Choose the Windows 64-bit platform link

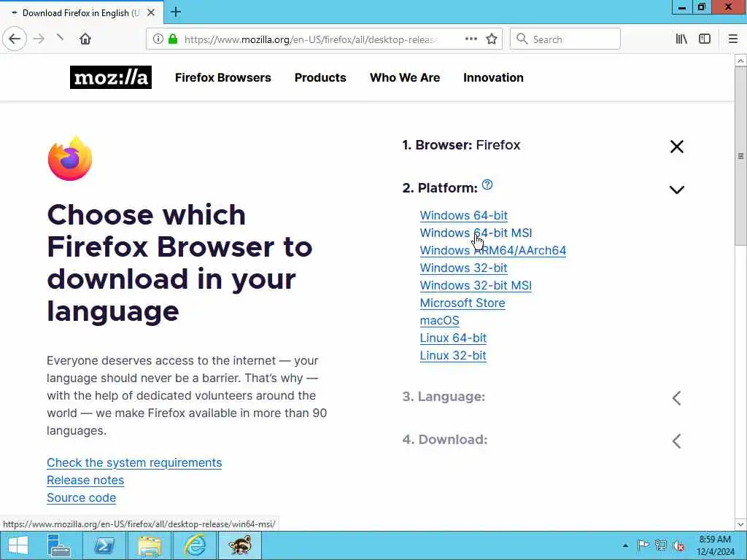click(x=463, y=215)
